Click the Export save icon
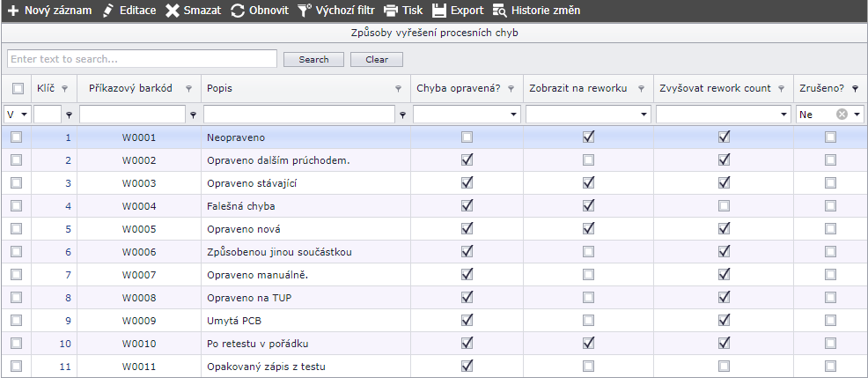Image resolution: width=868 pixels, height=378 pixels. tap(439, 11)
